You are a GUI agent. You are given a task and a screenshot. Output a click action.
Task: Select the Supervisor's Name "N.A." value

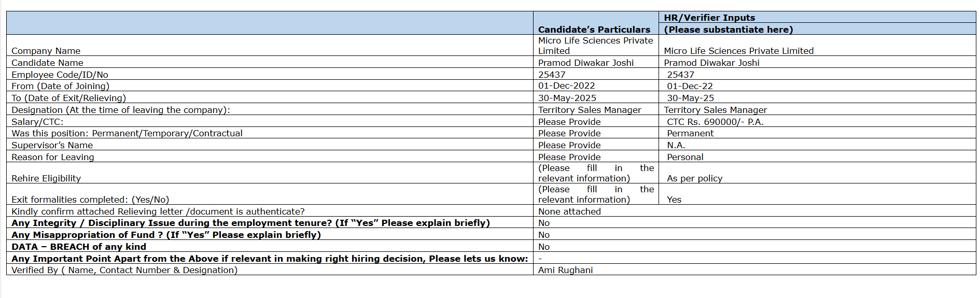coord(676,146)
